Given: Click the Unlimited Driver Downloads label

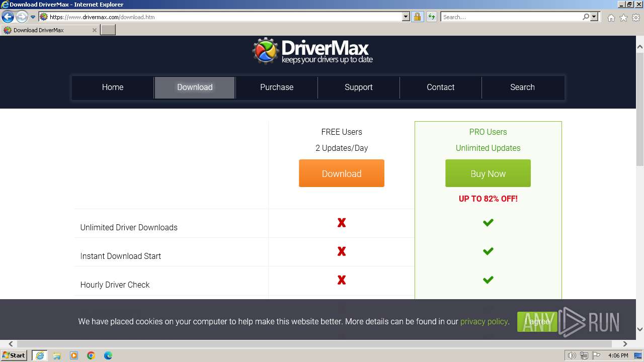Looking at the screenshot, I should click(x=129, y=227).
